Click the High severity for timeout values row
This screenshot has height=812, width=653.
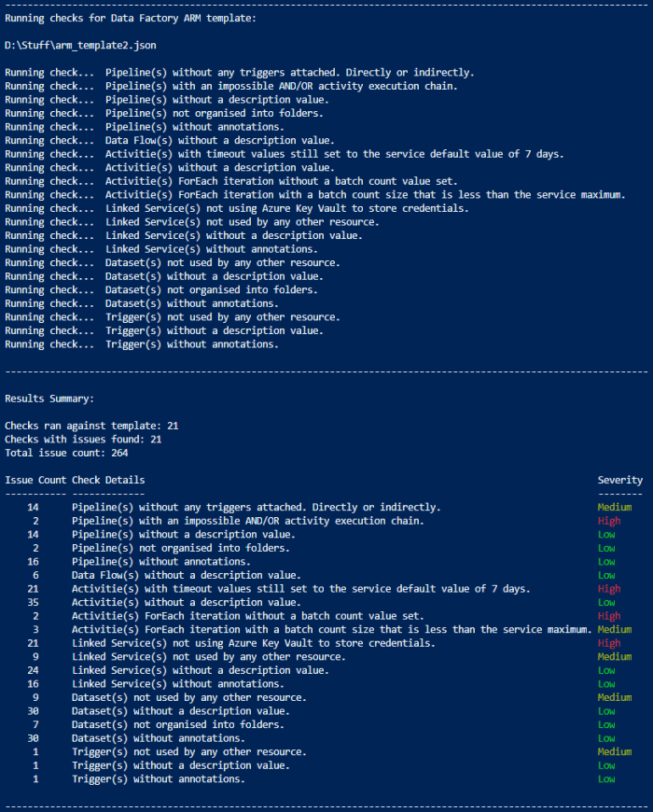point(609,589)
